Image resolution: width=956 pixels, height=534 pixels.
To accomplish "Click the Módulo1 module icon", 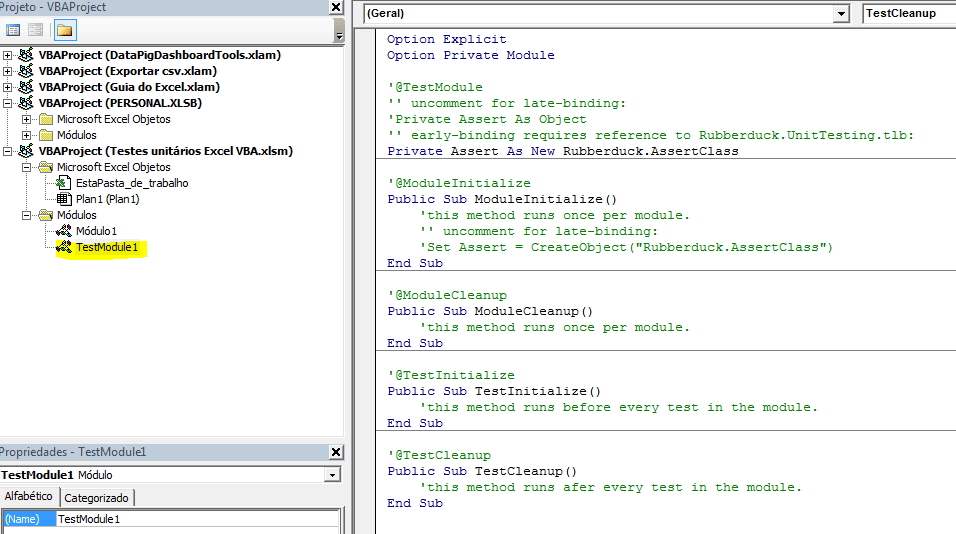I will [x=65, y=231].
